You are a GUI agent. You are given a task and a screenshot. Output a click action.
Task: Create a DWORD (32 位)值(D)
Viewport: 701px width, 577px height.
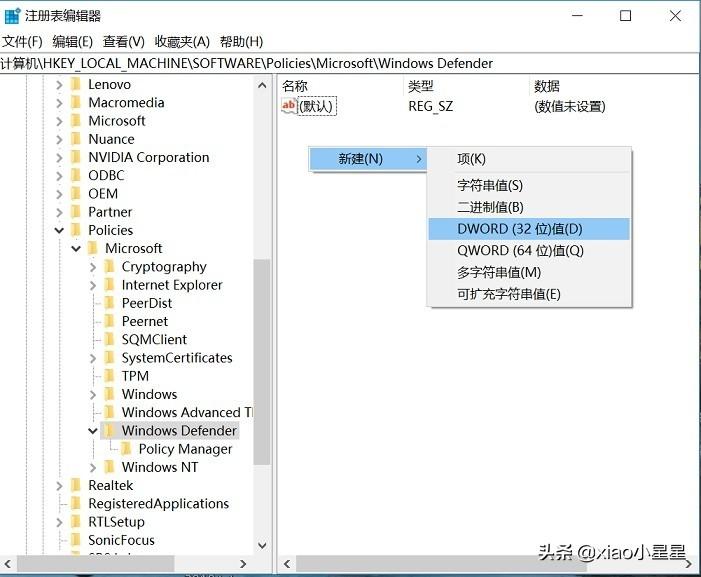[x=529, y=229]
